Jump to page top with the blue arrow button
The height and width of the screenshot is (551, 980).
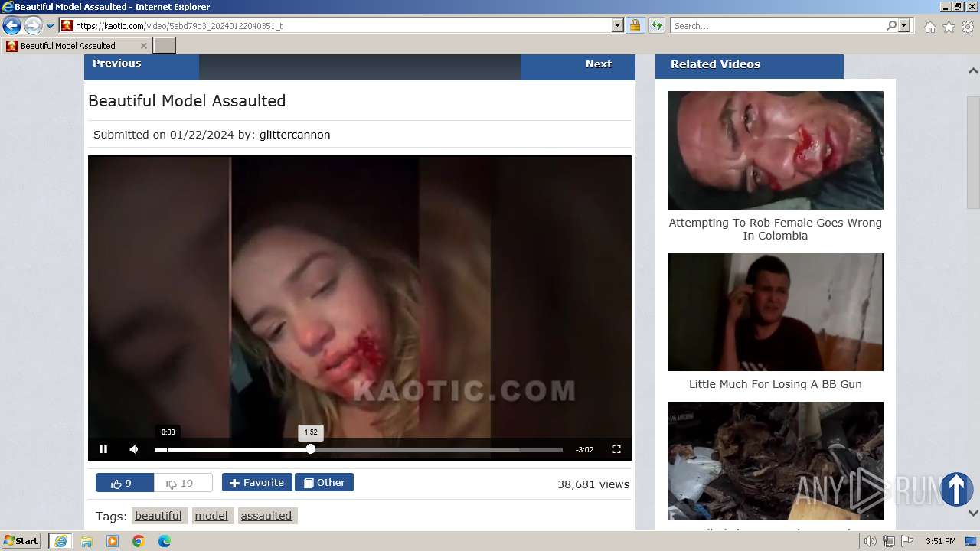[x=956, y=490]
